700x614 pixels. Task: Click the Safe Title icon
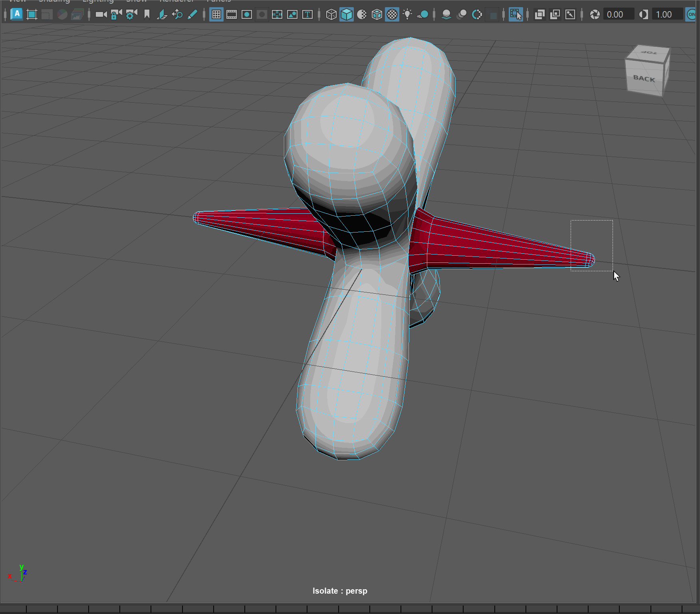pyautogui.click(x=307, y=15)
